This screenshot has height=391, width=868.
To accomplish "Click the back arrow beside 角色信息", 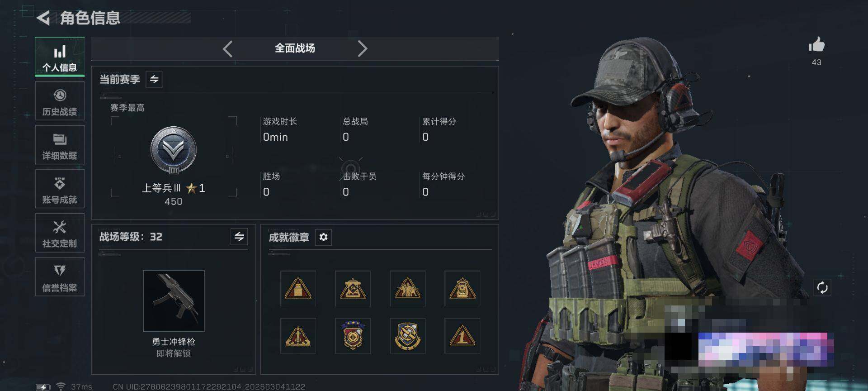I will click(43, 18).
